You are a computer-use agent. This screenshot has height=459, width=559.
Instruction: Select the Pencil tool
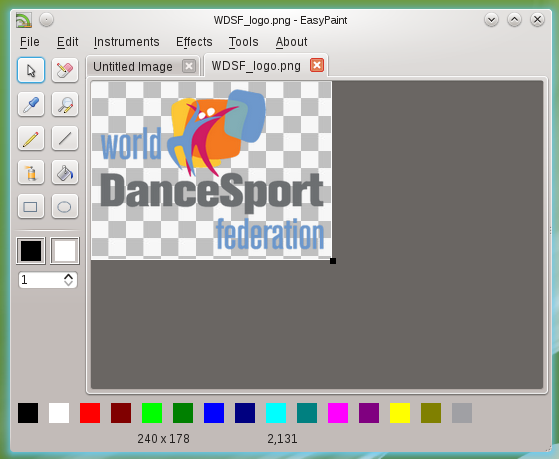pyautogui.click(x=31, y=138)
